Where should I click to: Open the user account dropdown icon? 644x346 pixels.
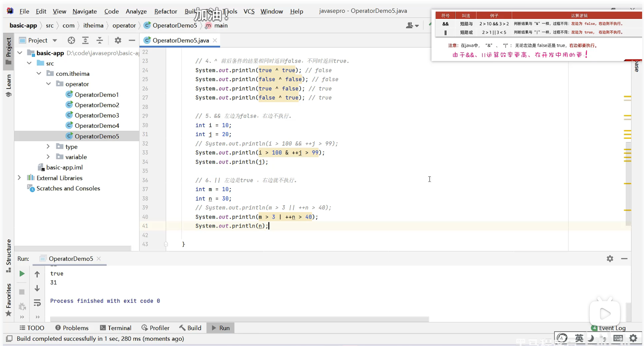coord(413,25)
